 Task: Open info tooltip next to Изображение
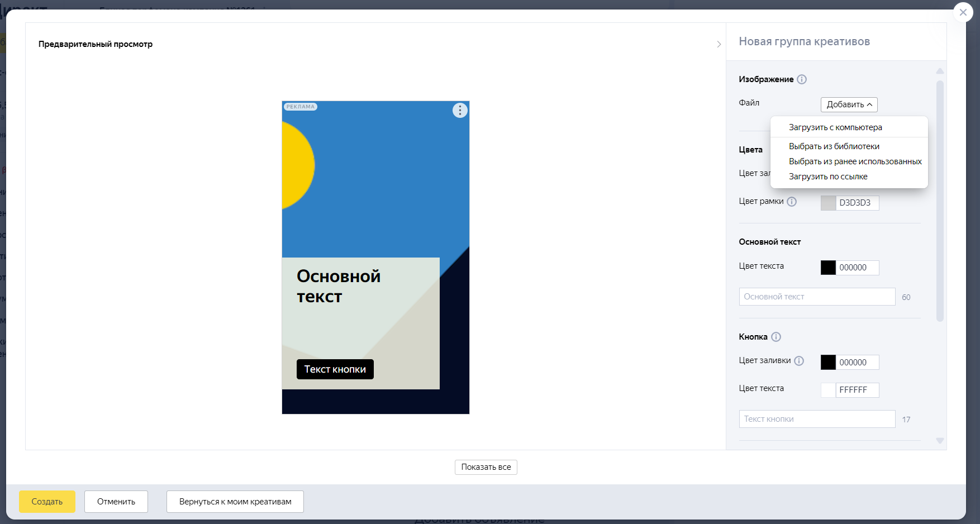click(x=802, y=79)
